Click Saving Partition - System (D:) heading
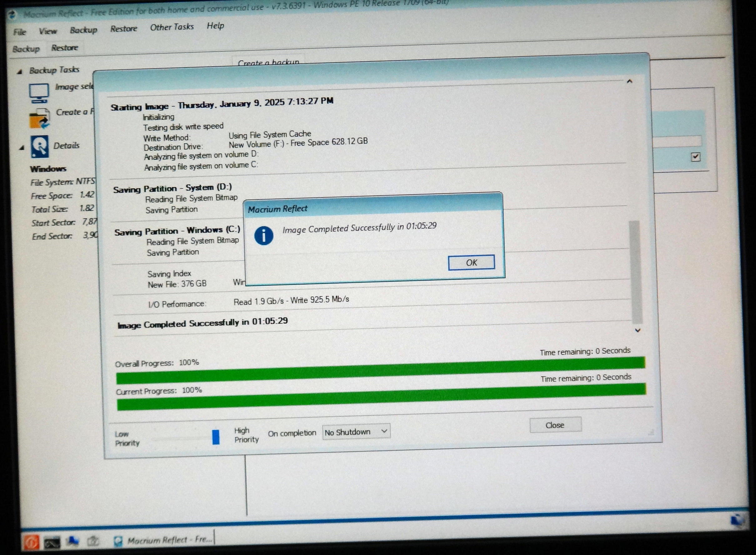This screenshot has width=756, height=555. [173, 188]
